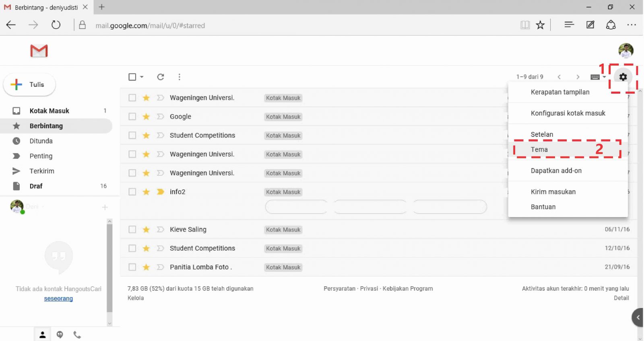Screen dimensions: 644x341
Task: Select the info2 message checkbox
Action: (x=132, y=192)
